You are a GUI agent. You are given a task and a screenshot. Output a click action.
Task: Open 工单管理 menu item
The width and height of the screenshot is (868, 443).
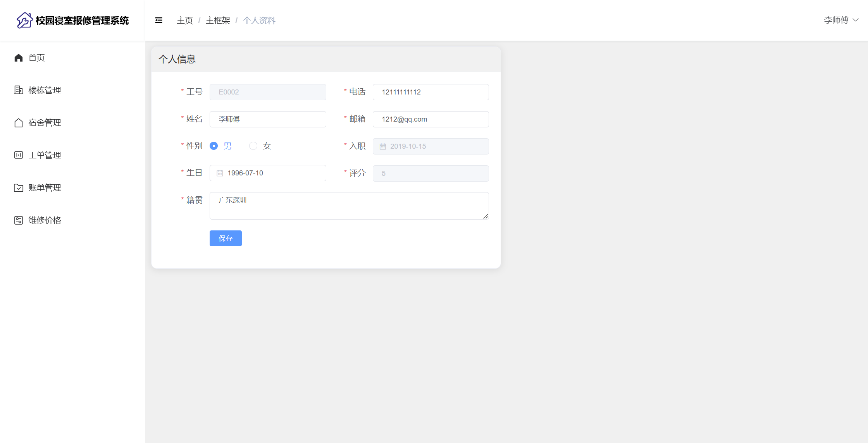click(45, 155)
